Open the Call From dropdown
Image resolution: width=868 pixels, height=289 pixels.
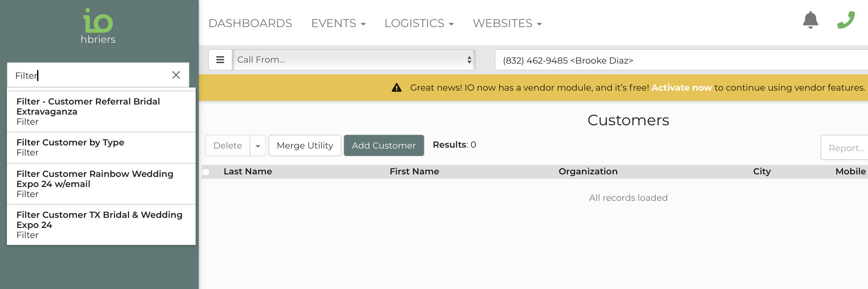pos(354,60)
